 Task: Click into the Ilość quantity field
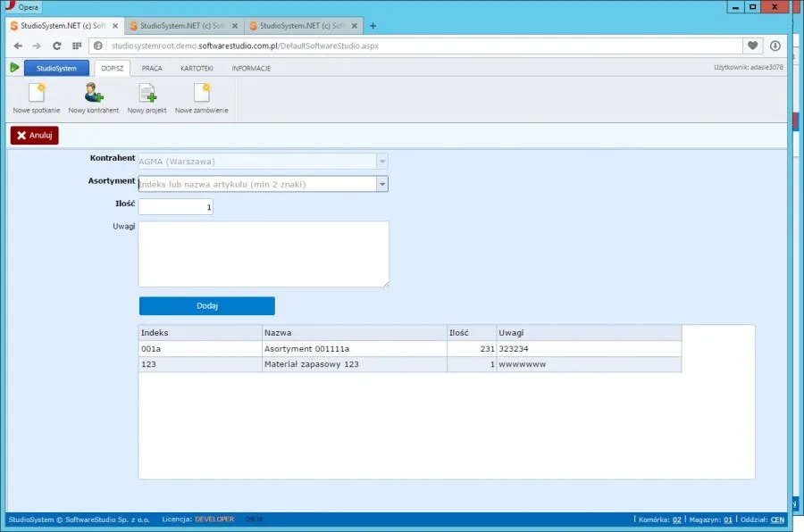point(176,207)
